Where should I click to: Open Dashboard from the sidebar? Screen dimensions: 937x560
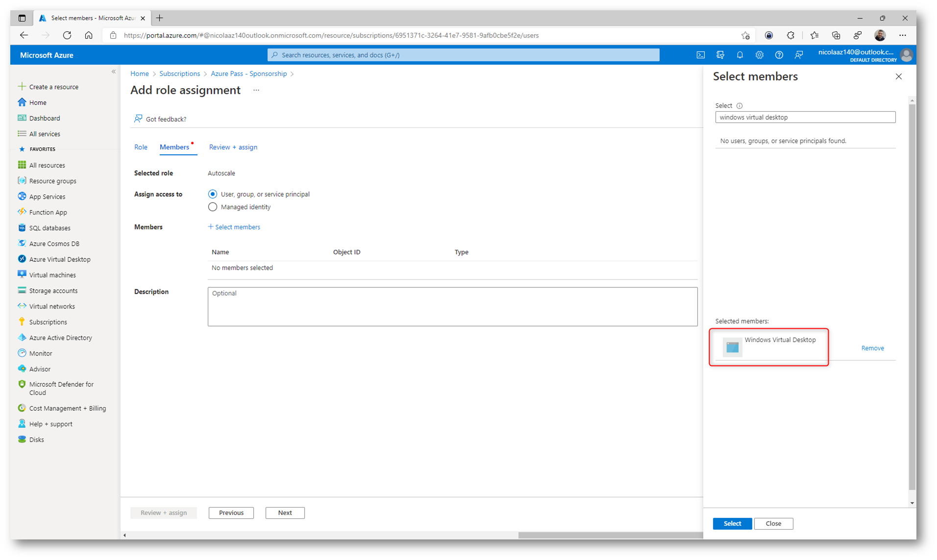39,118
